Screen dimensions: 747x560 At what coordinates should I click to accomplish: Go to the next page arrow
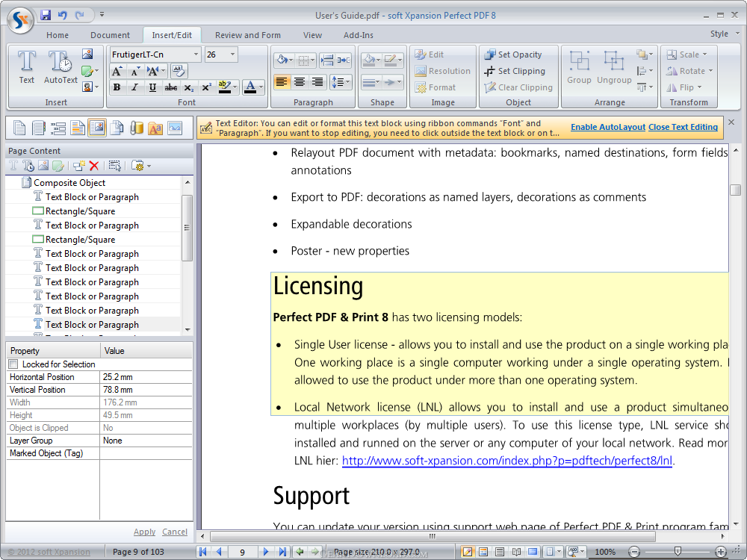coord(265,552)
